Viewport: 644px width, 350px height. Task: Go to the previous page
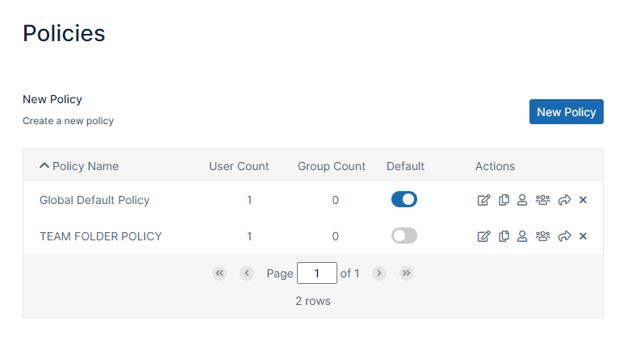point(247,273)
